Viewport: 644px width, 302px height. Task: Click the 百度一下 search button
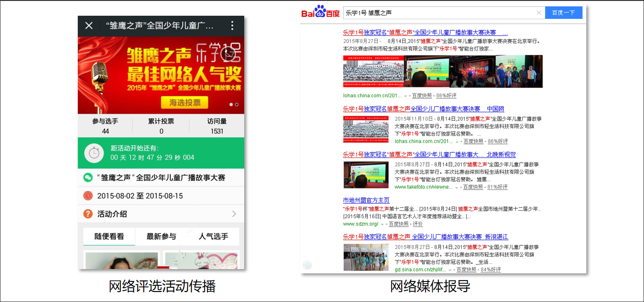coord(563,13)
